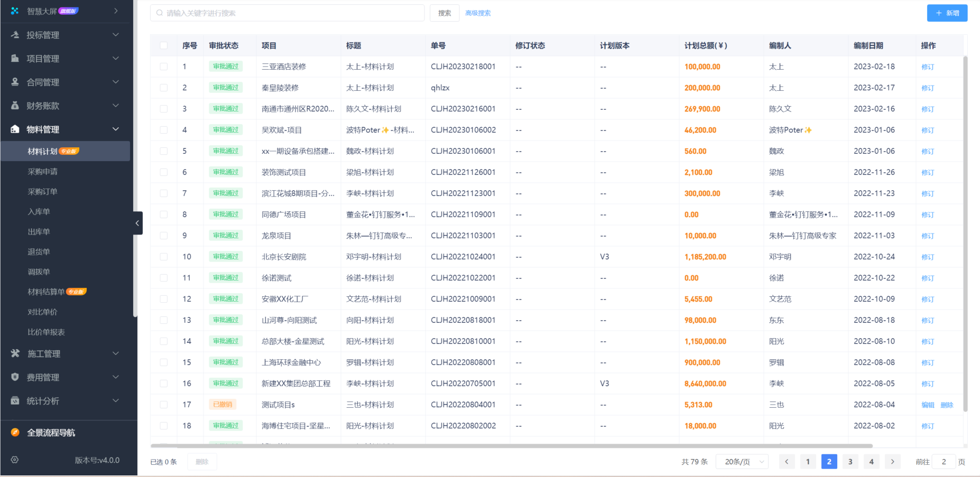
Task: Switch to the 采购订单 menu item
Action: click(43, 191)
